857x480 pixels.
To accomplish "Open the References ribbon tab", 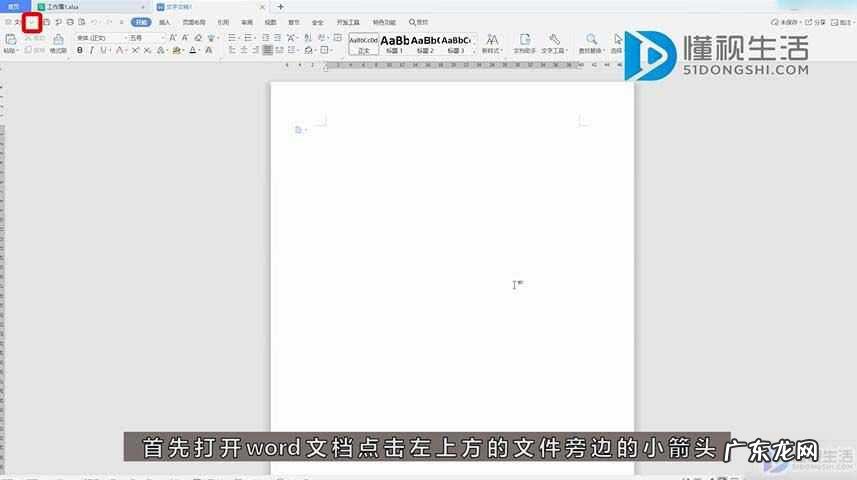I will 223,22.
